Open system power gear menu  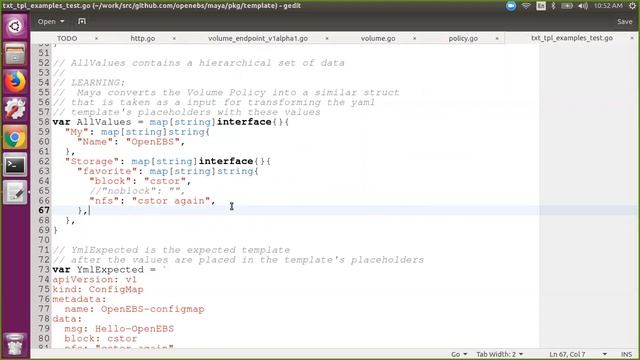(632, 6)
